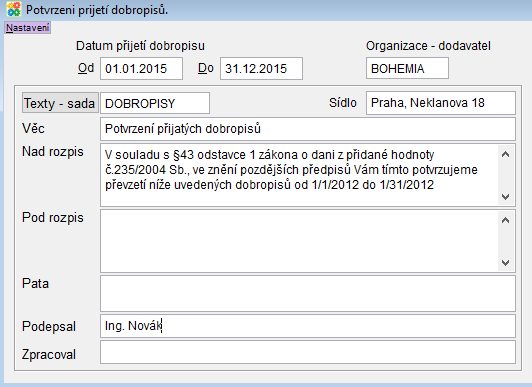Click the Od label next to start date
The height and width of the screenshot is (387, 532).
click(x=86, y=69)
